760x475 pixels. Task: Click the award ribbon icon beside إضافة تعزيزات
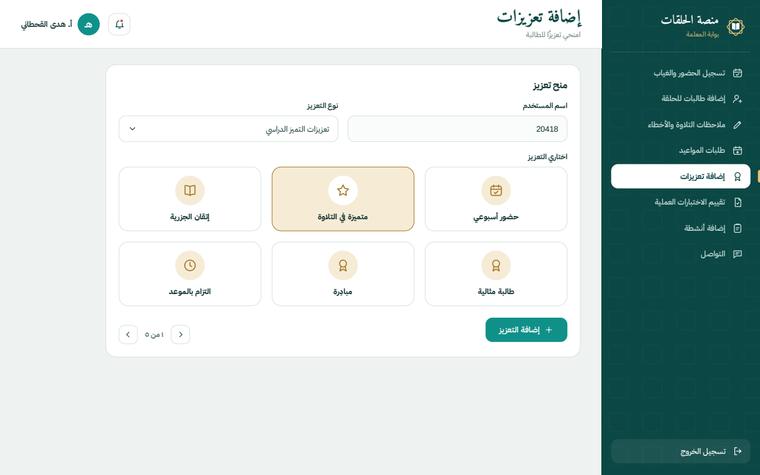click(737, 176)
